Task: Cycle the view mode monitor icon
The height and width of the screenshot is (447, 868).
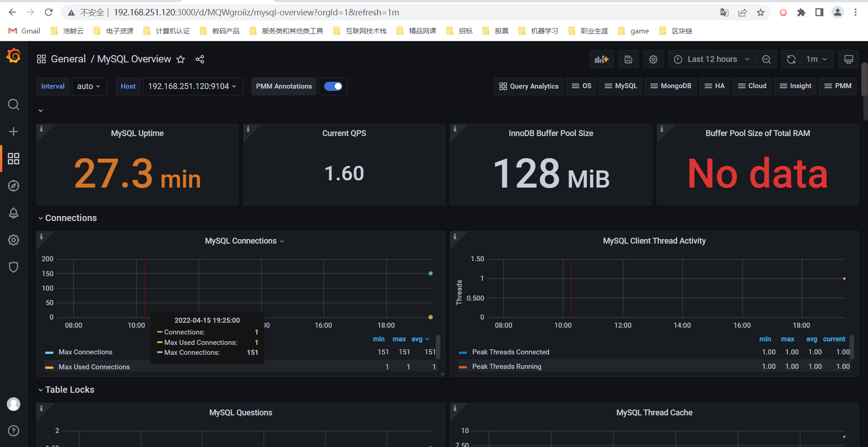Action: [849, 59]
